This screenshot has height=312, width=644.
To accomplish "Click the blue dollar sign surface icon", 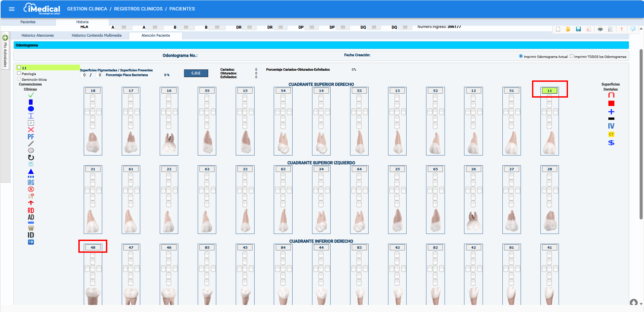I will 611,143.
